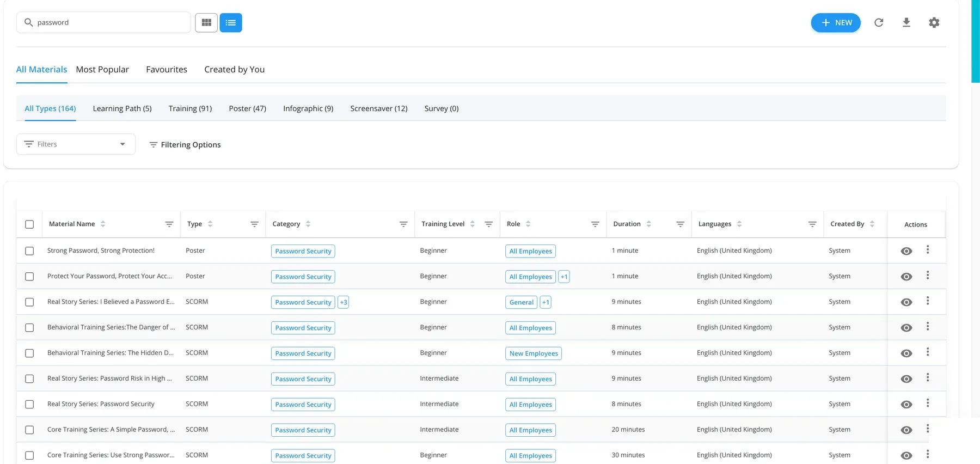Preview Protect Your Password poster
This screenshot has width=980, height=464.
906,277
